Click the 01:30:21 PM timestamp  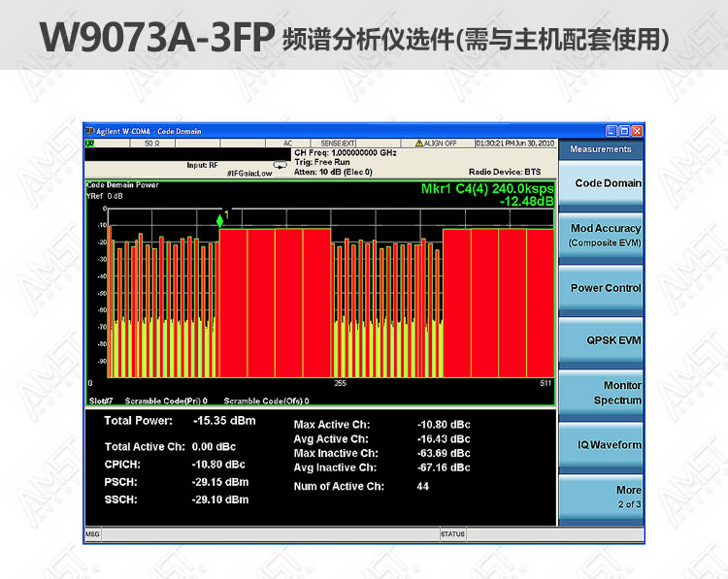[514, 144]
